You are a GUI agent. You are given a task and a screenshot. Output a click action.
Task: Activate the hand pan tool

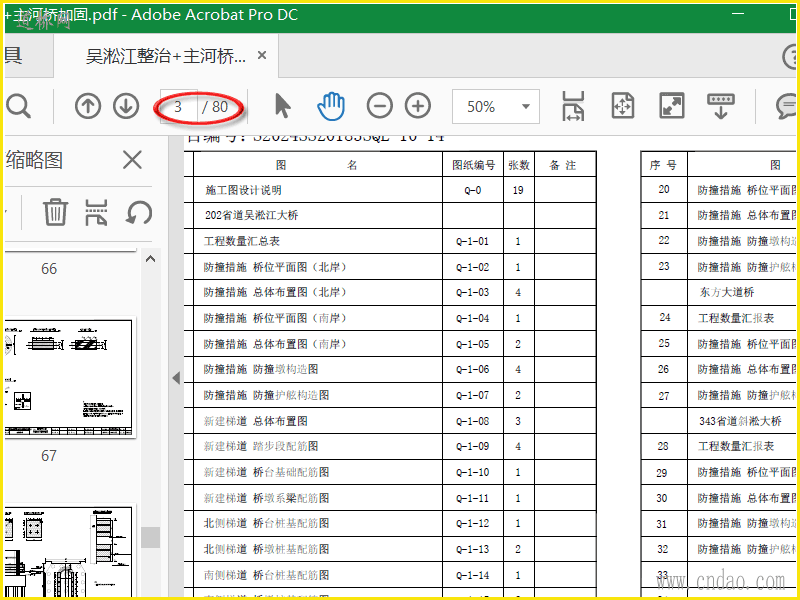tap(331, 106)
